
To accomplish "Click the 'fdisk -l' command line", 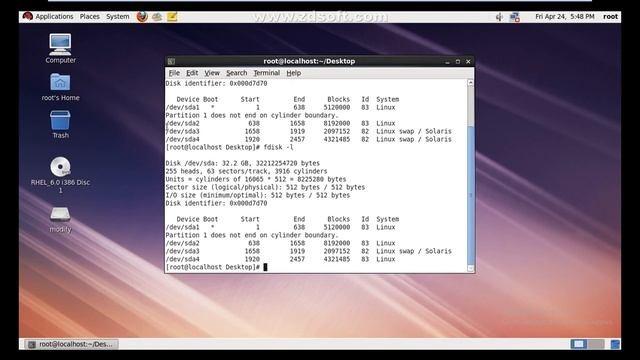I will tap(229, 147).
